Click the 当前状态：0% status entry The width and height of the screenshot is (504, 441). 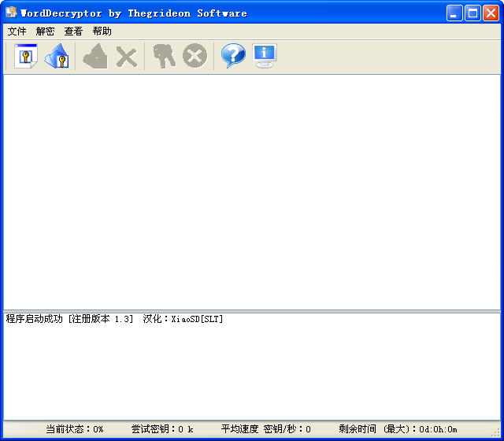pyautogui.click(x=75, y=428)
